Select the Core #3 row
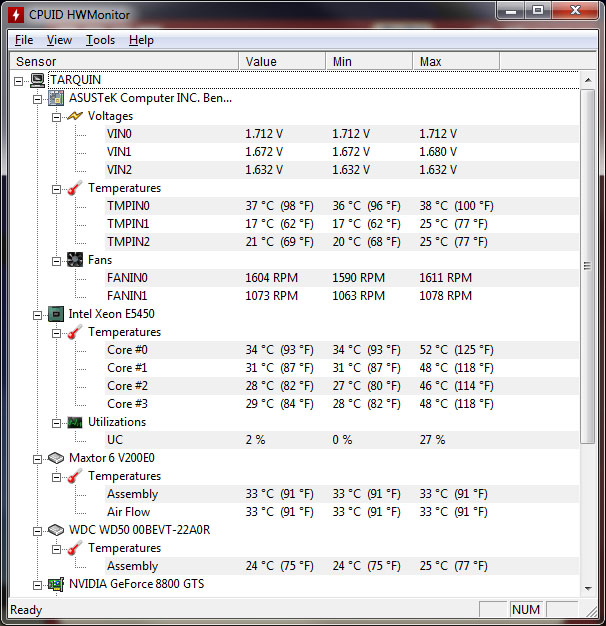The width and height of the screenshot is (606, 626). pos(342,404)
